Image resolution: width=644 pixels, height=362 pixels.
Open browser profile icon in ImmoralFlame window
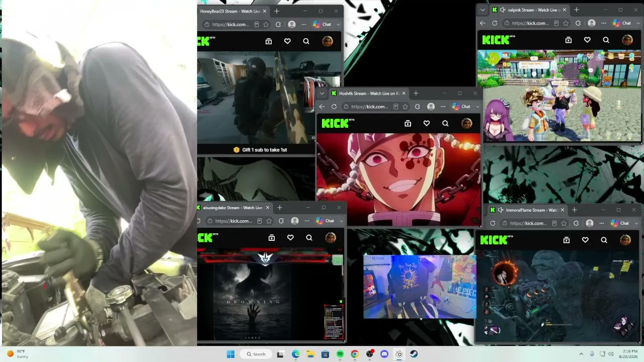pos(590,223)
